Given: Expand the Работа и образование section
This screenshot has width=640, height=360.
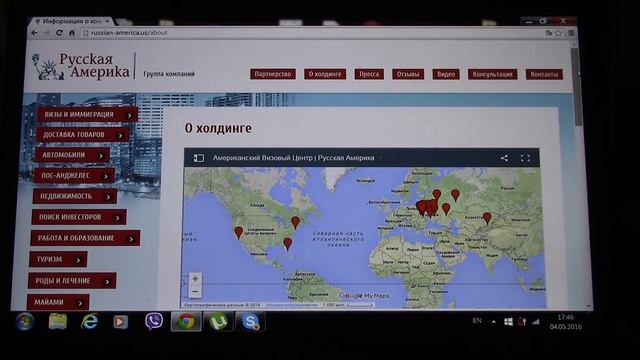Looking at the screenshot, I should pos(85,238).
